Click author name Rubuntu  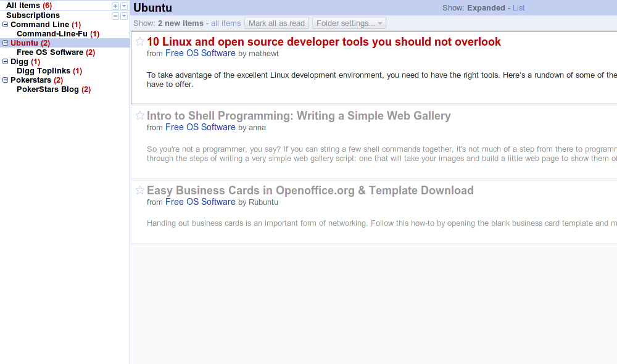(263, 202)
